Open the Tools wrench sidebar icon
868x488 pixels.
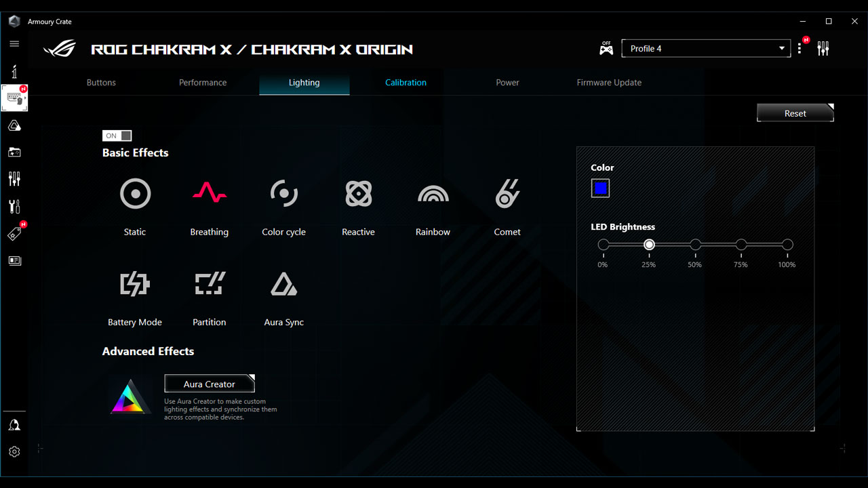(14, 206)
